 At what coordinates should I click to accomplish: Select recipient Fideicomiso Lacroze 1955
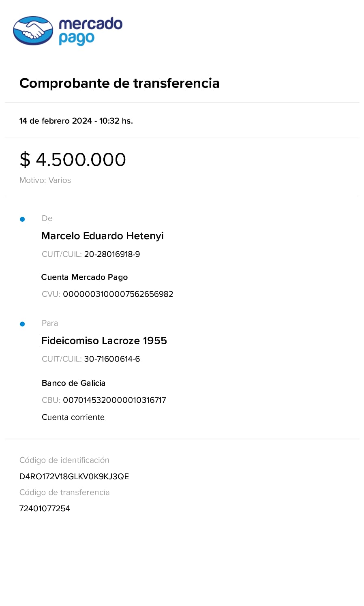104,340
